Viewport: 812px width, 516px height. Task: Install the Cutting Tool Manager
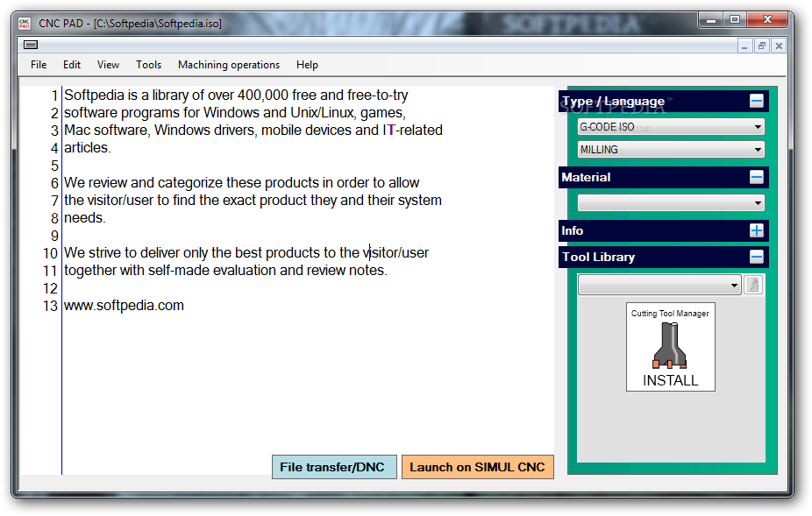[x=671, y=347]
